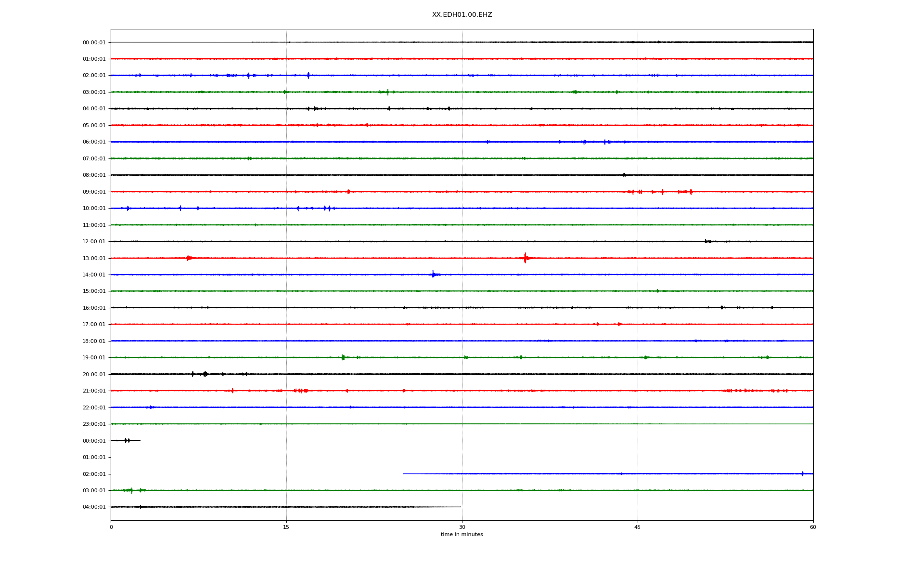Select the 13:00:01 row label
The height and width of the screenshot is (578, 924).
[94, 258]
